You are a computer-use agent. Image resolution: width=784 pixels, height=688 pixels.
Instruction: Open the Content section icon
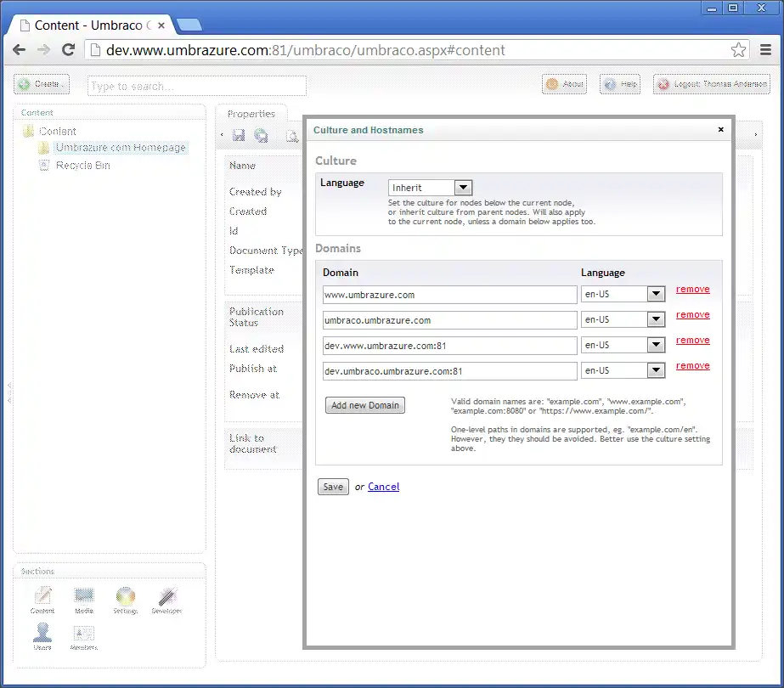coord(42,600)
